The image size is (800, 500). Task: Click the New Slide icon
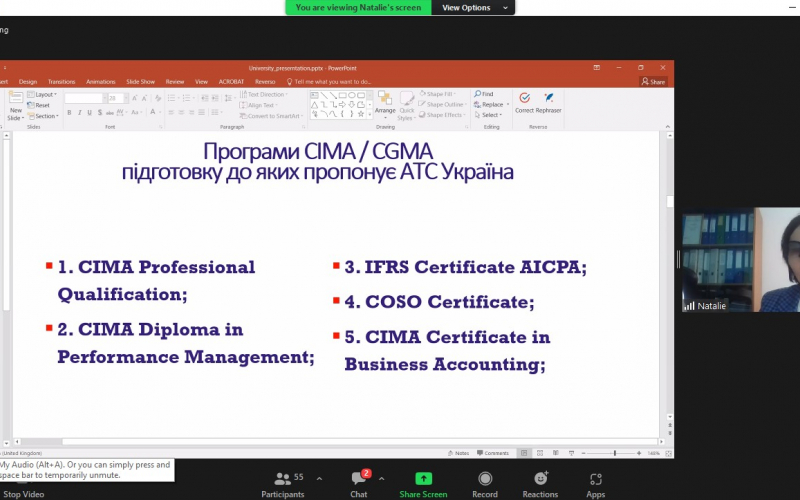15,98
